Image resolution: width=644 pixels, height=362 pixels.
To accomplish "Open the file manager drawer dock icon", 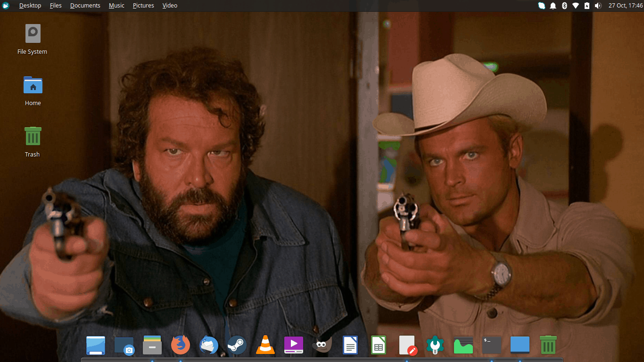I will [152, 345].
